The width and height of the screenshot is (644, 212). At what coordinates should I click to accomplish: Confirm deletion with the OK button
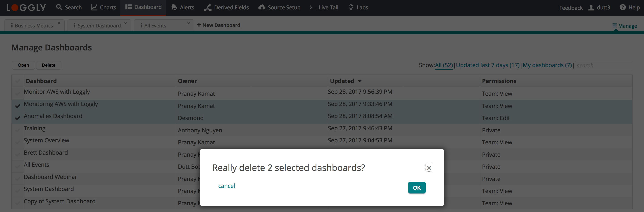pos(417,187)
